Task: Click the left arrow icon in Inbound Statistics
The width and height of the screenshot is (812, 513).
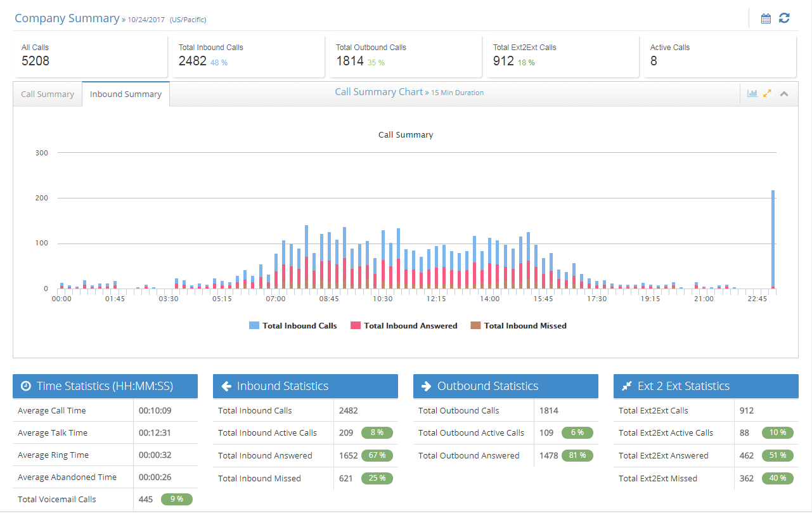Action: (x=226, y=386)
